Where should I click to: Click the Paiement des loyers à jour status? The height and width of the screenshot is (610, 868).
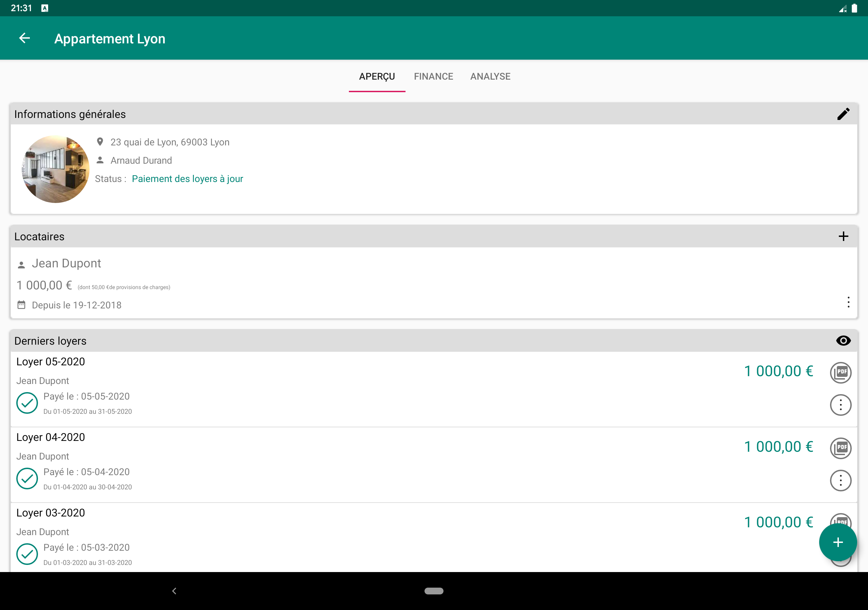pos(187,179)
